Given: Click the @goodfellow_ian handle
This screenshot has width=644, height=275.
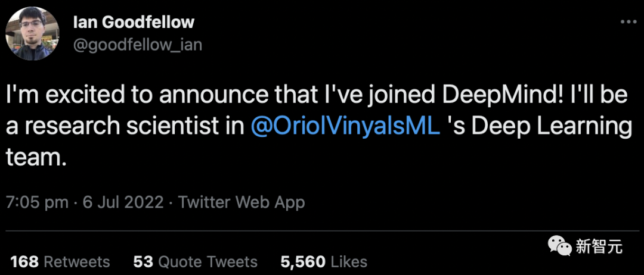Looking at the screenshot, I should [x=137, y=43].
